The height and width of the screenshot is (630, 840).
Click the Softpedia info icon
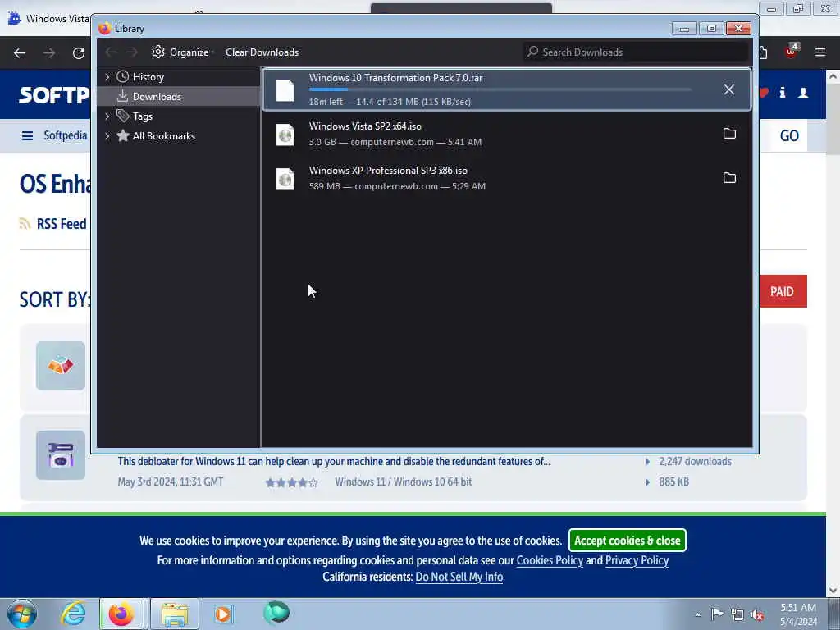pyautogui.click(x=782, y=93)
